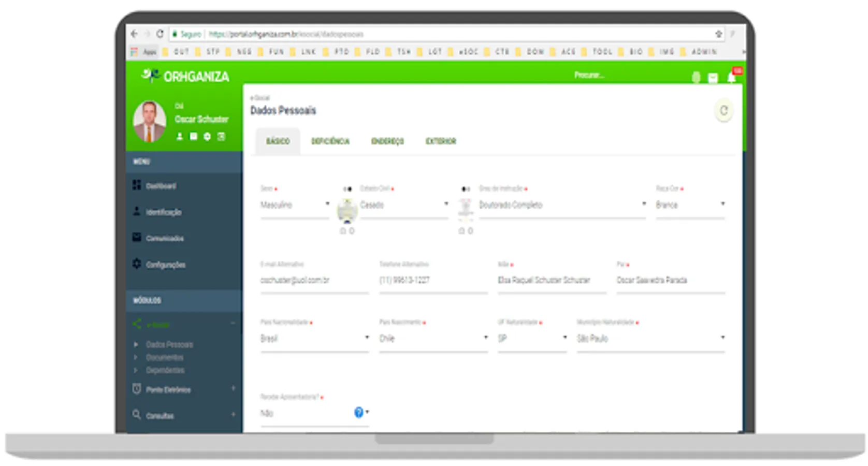Open Dados Pessoais in the sidebar

[169, 344]
